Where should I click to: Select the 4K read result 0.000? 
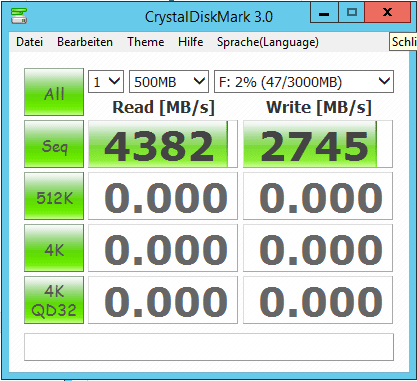click(163, 248)
